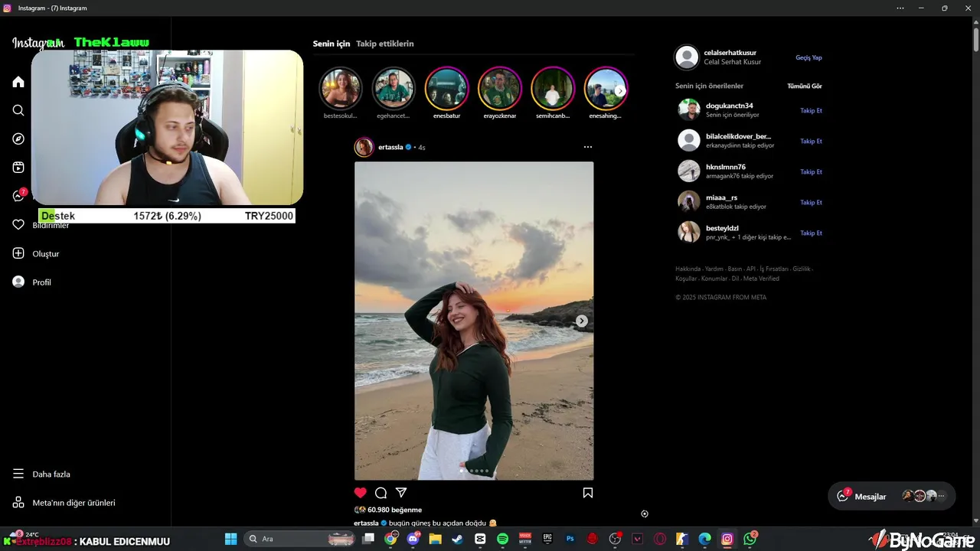Open Valorant from taskbar
980x551 pixels.
coord(637,539)
